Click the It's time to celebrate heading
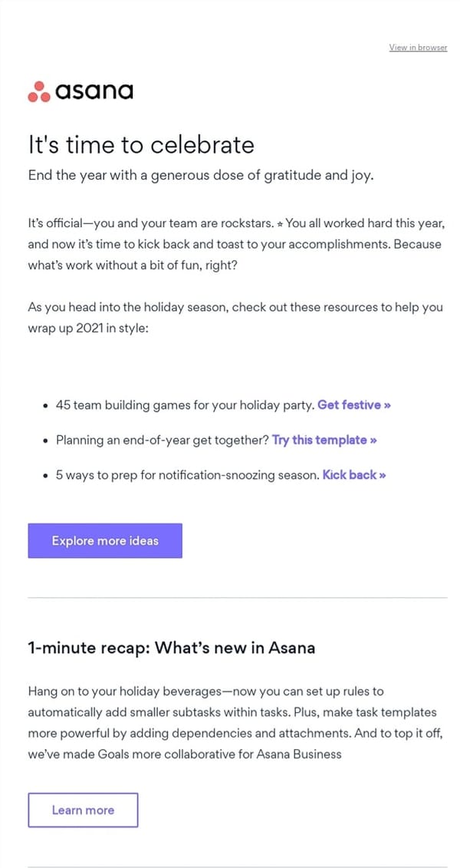Viewport: 460px width, 868px height. coord(141,144)
